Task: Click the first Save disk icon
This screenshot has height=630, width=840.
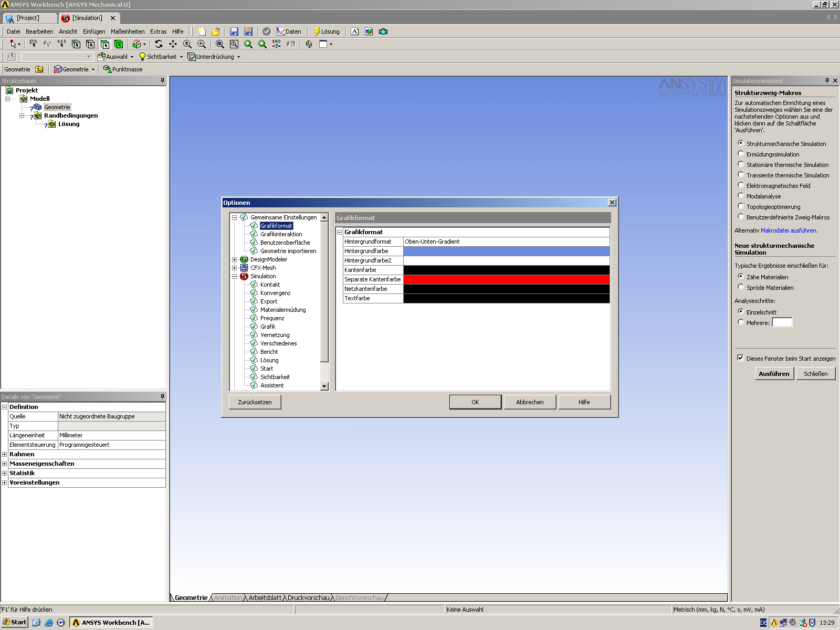Action: point(234,31)
